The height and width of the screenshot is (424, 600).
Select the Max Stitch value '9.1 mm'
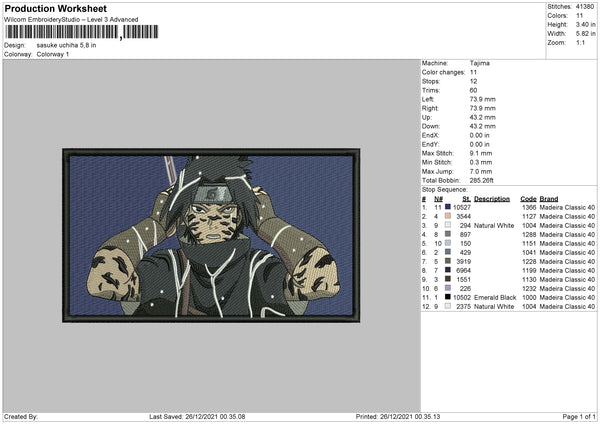[x=481, y=153]
